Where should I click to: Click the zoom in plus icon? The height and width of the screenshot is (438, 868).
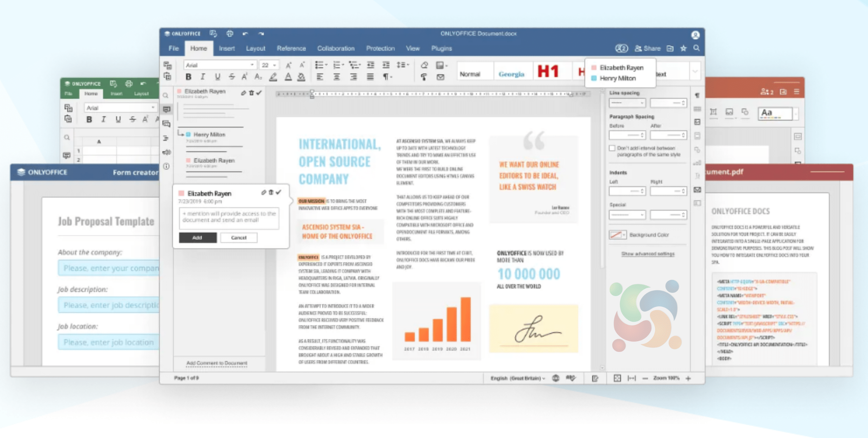coord(688,378)
